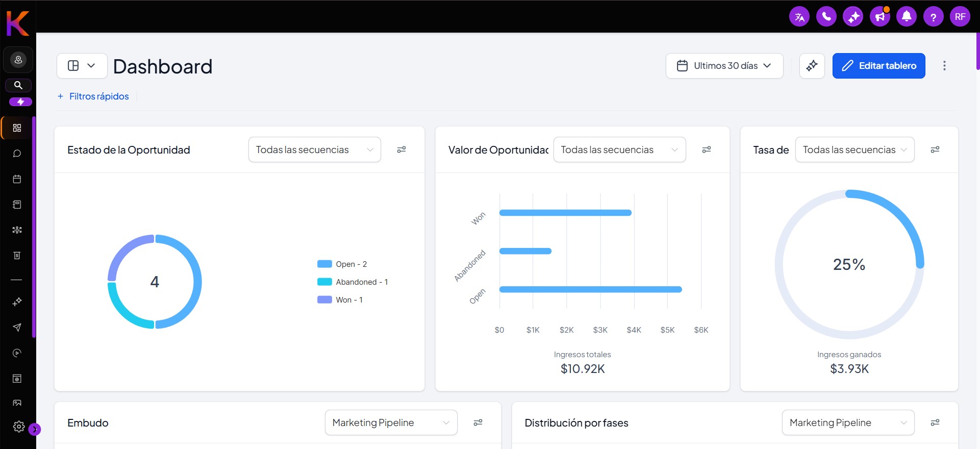This screenshot has height=449, width=980.
Task: Open the RF user profile avatar
Action: pyautogui.click(x=960, y=17)
